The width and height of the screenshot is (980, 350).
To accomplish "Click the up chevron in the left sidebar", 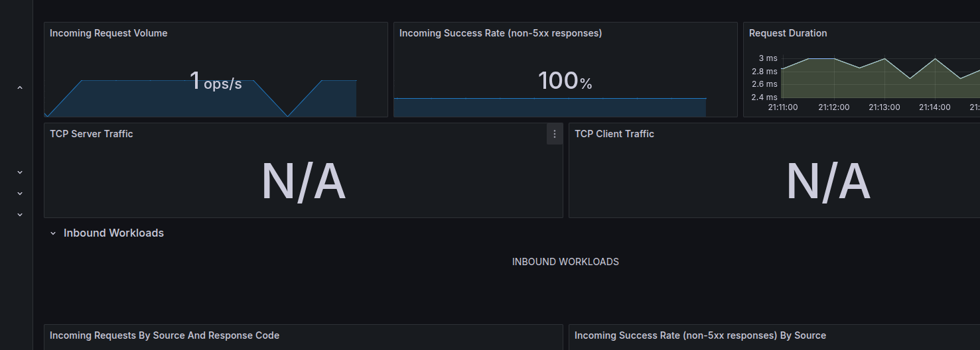I will (x=19, y=87).
